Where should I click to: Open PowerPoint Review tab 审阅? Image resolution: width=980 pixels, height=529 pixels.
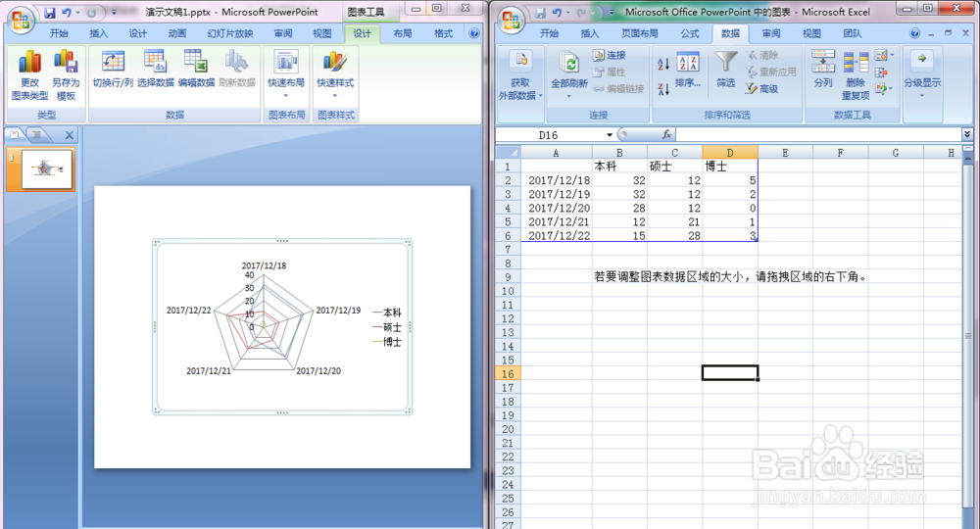coord(282,33)
